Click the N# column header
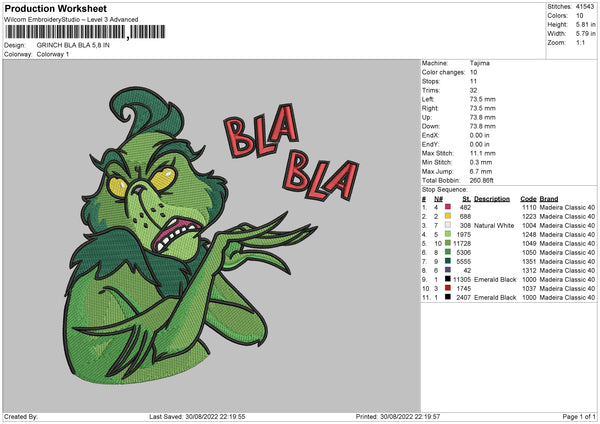 point(439,199)
